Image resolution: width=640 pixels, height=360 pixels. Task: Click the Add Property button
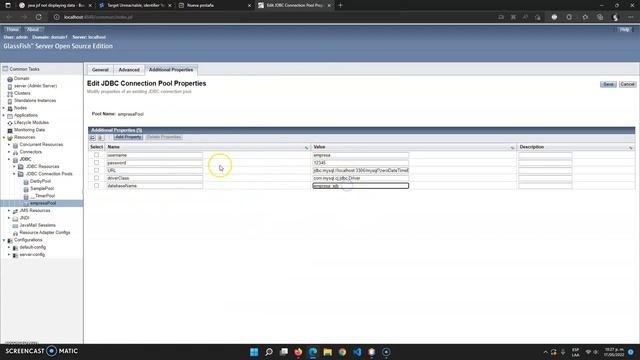point(128,138)
